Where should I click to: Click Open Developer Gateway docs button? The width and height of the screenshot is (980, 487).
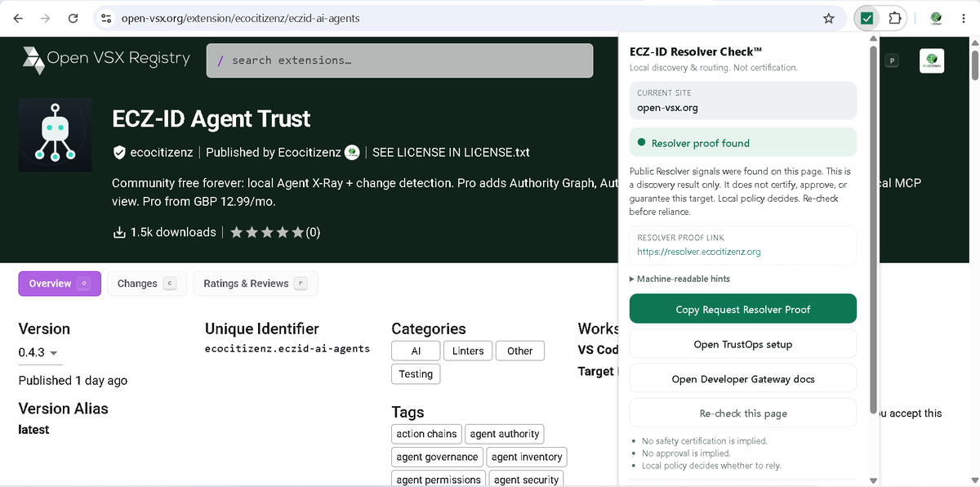743,379
